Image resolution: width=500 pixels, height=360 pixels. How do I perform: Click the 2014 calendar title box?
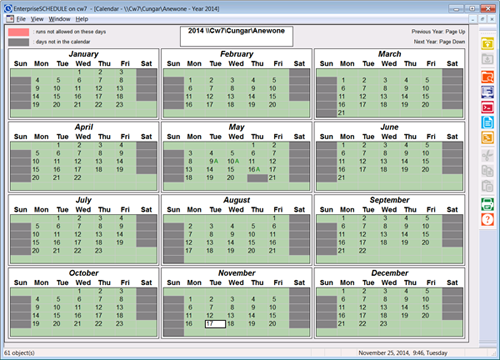tap(237, 36)
